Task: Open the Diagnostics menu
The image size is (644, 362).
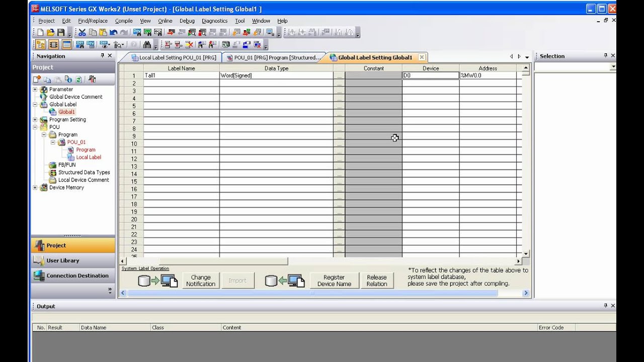Action: [x=214, y=21]
